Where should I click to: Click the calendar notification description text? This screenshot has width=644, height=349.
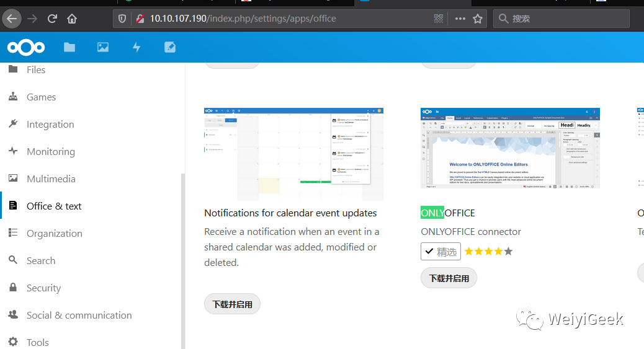292,247
